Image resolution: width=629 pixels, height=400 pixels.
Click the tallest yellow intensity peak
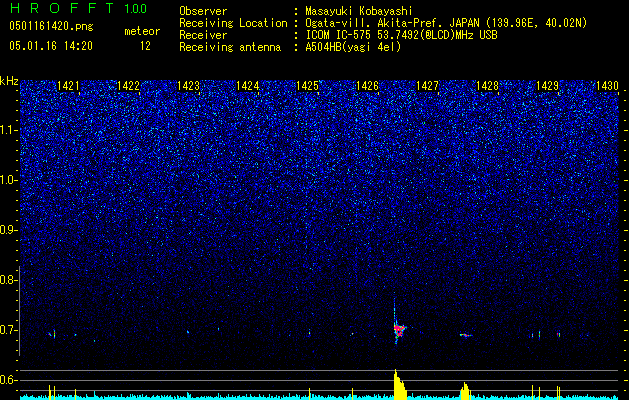pyautogui.click(x=400, y=385)
